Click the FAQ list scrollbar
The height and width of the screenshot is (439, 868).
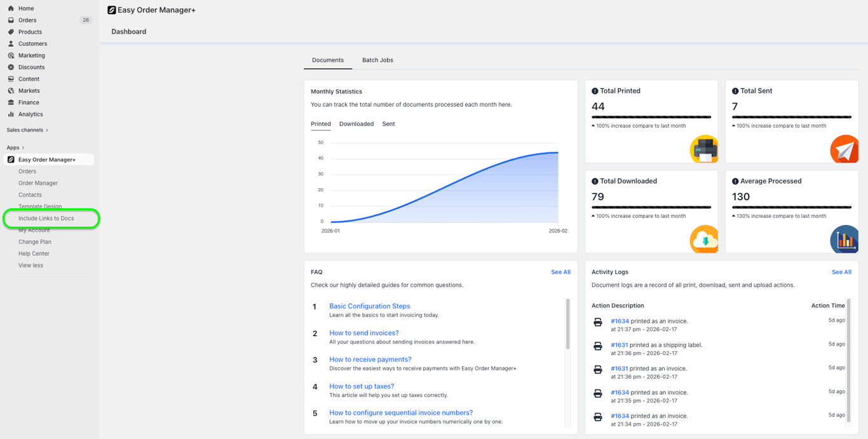pos(567,324)
